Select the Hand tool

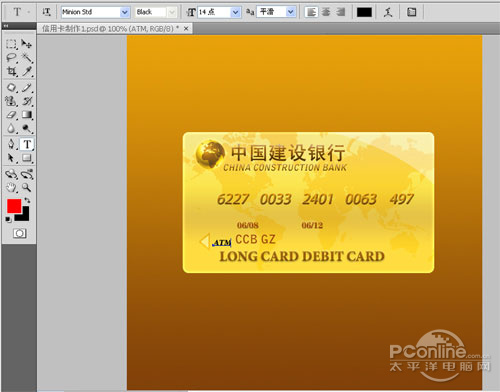pos(11,187)
